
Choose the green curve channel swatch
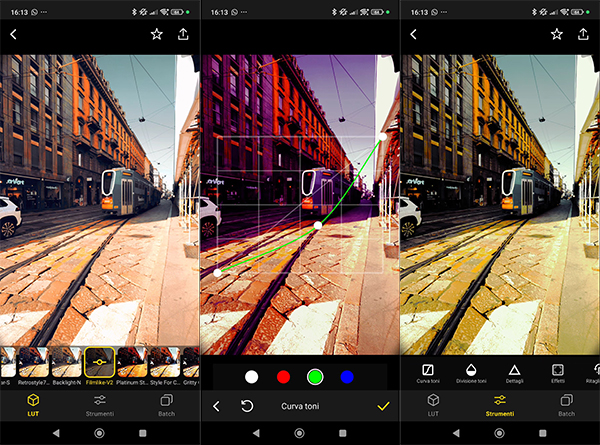click(314, 376)
